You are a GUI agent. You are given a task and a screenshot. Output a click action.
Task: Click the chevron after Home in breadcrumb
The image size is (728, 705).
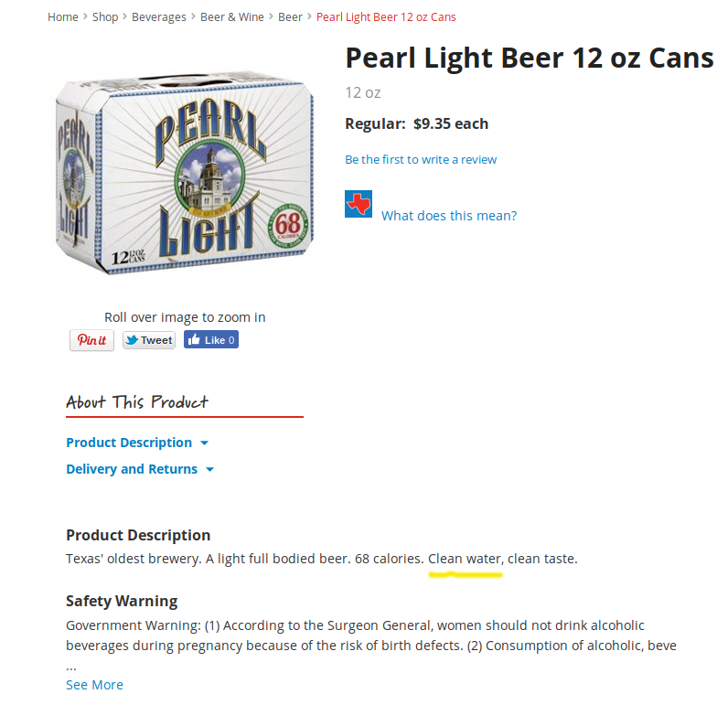click(x=85, y=16)
